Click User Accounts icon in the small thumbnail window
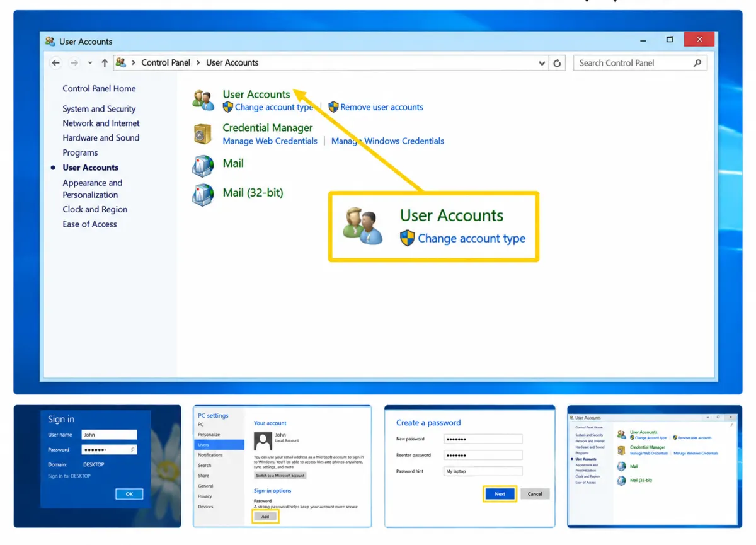 [x=622, y=435]
